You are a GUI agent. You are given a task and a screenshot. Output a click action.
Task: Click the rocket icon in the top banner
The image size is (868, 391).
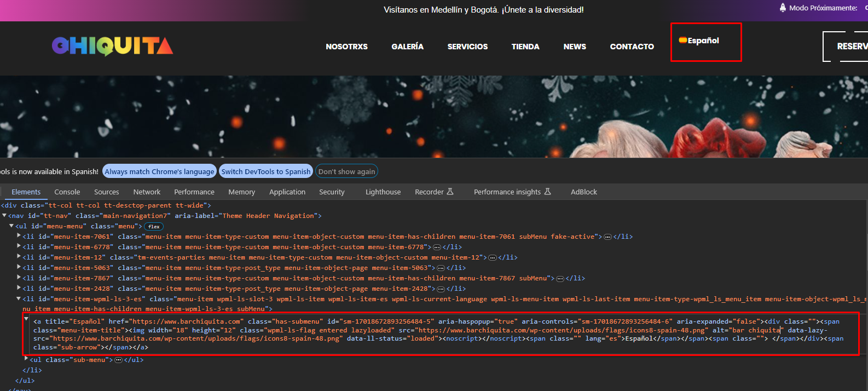tap(783, 8)
